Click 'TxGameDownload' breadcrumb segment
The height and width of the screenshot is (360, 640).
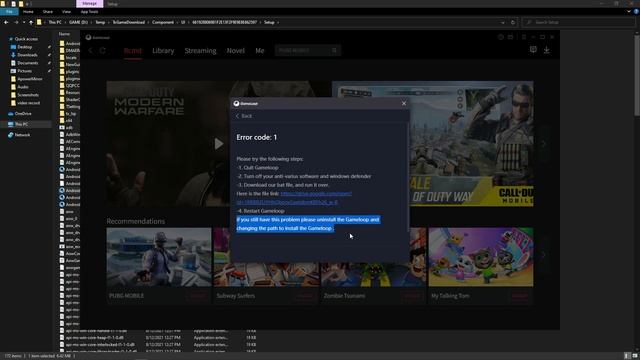pyautogui.click(x=129, y=22)
